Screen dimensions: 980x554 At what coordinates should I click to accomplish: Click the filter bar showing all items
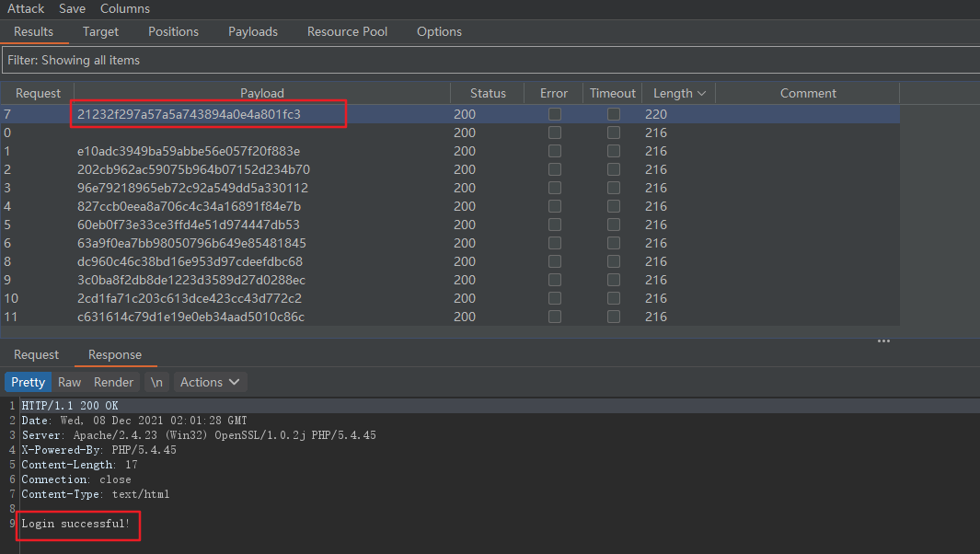click(x=488, y=60)
